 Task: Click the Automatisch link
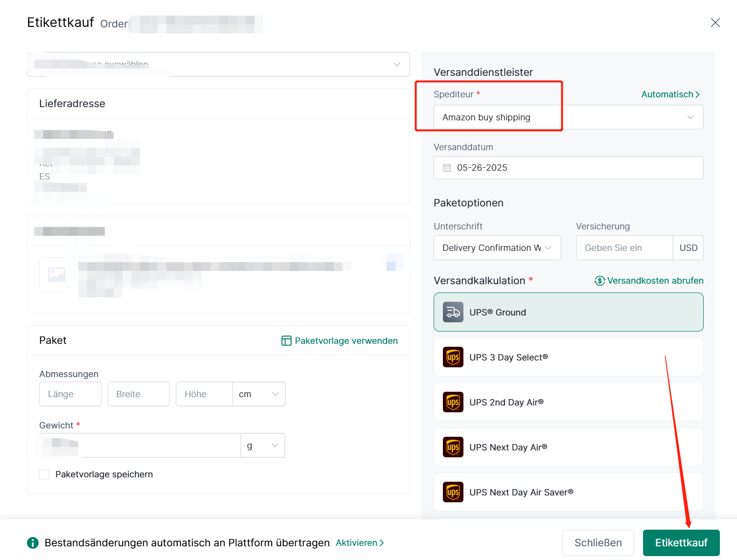click(670, 94)
